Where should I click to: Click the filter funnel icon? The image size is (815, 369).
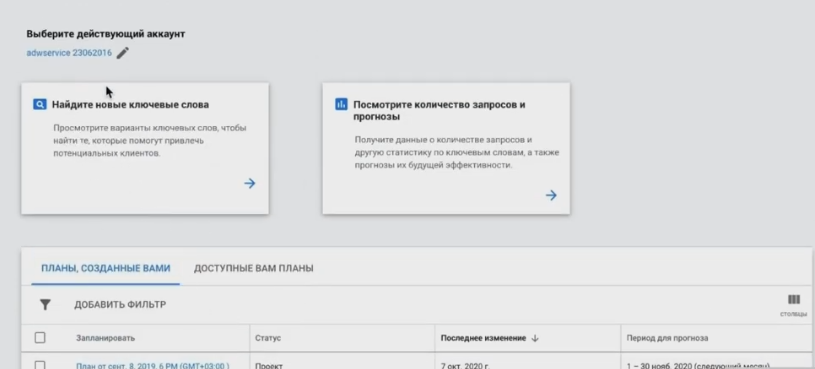tap(45, 305)
